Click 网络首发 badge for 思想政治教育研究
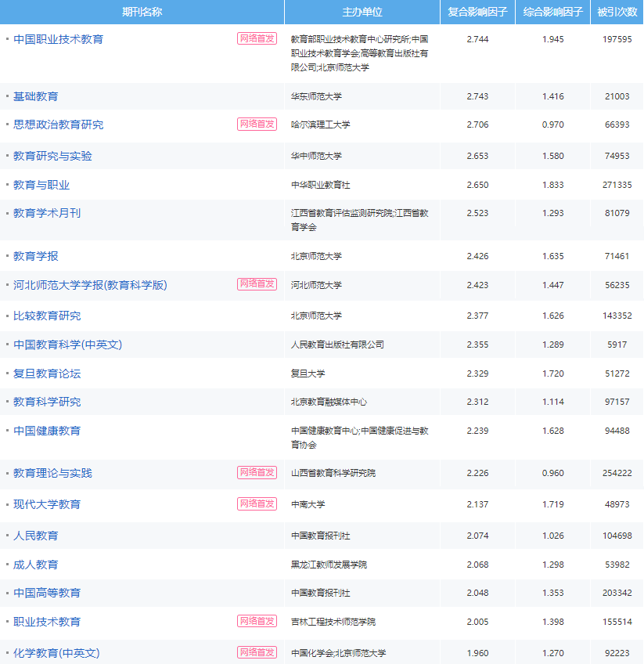 point(257,124)
